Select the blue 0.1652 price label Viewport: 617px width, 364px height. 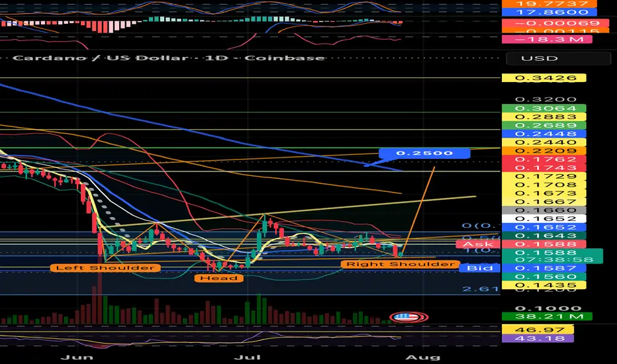544,227
